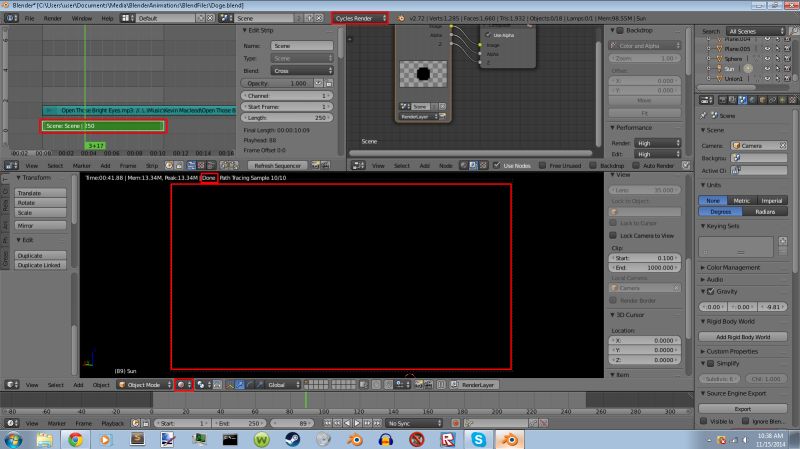Open the Help menu
Screen dimensions: 800x449
[x=107, y=18]
